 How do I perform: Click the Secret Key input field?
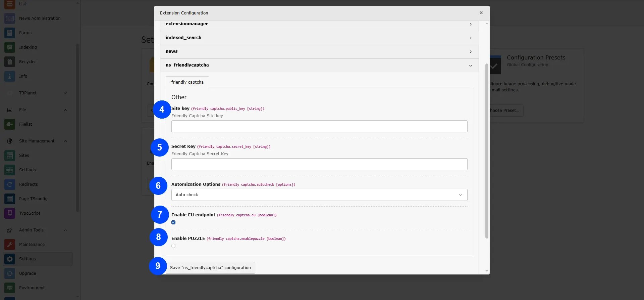[319, 164]
